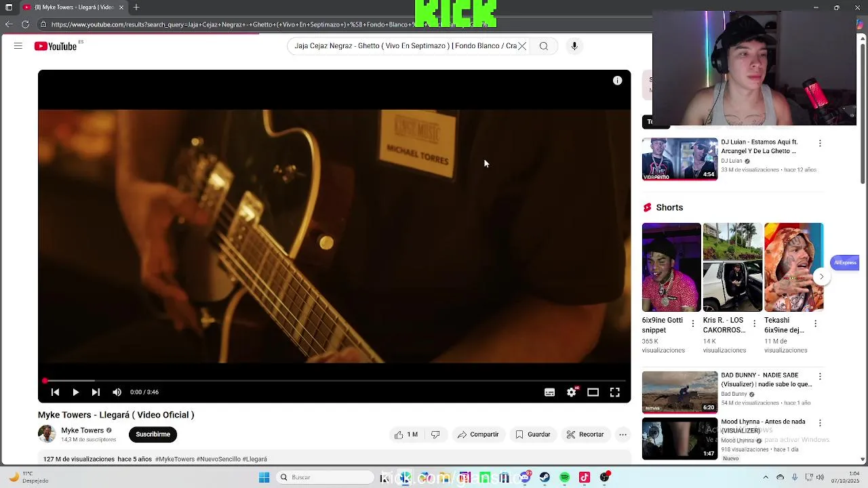This screenshot has height=488, width=868.
Task: Show next Shorts with arrow
Action: (821, 277)
